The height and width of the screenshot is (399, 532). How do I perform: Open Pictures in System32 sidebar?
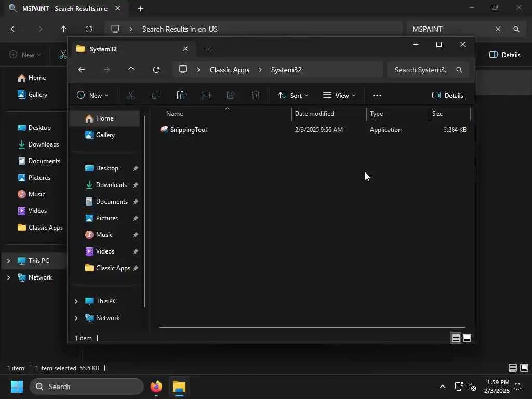tap(104, 218)
